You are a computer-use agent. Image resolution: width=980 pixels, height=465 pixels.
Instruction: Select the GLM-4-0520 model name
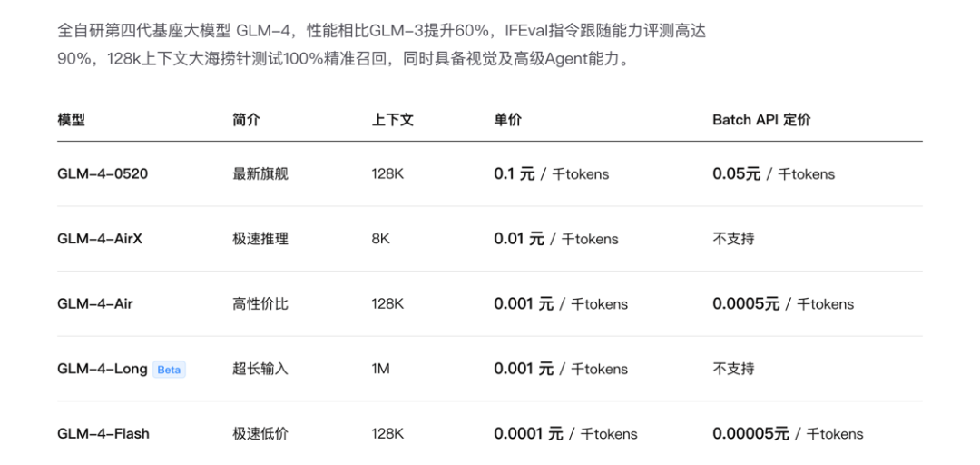[x=103, y=173]
